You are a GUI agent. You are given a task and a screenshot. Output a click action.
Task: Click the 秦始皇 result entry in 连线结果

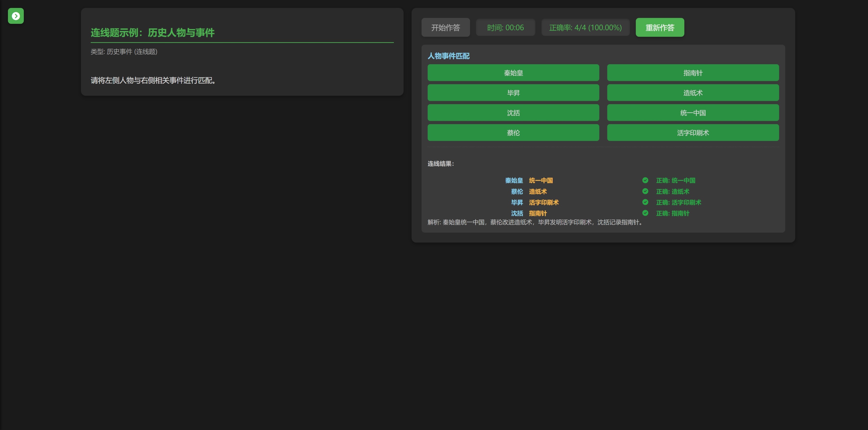coord(513,181)
